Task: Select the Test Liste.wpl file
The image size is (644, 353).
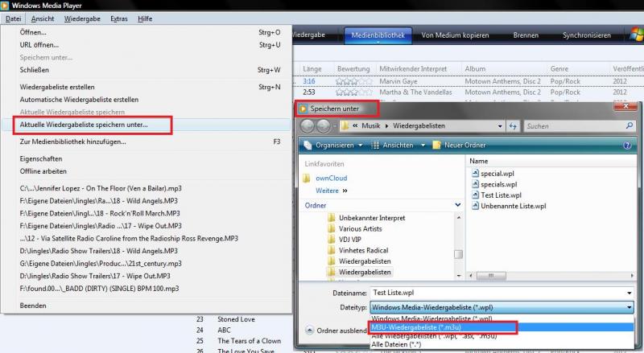Action: [496, 195]
